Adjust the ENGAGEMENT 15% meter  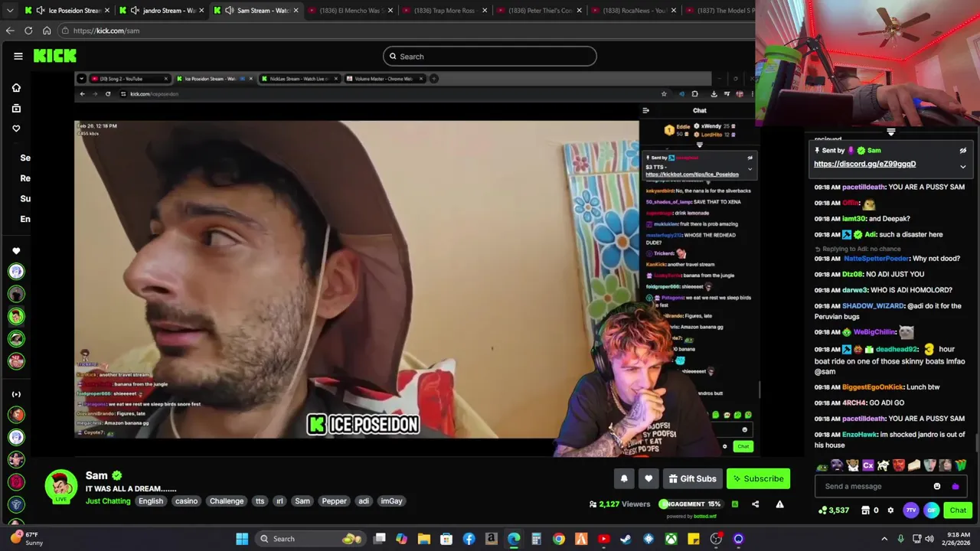[x=690, y=504]
